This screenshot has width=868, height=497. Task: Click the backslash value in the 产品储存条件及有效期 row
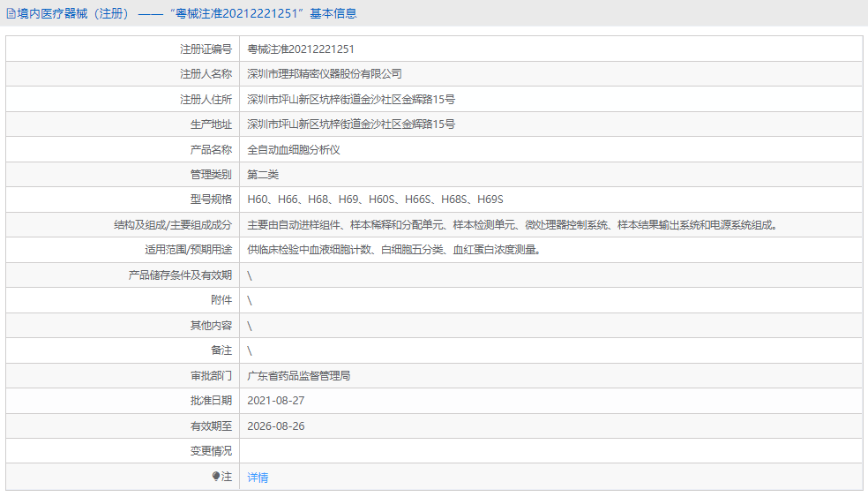[250, 275]
